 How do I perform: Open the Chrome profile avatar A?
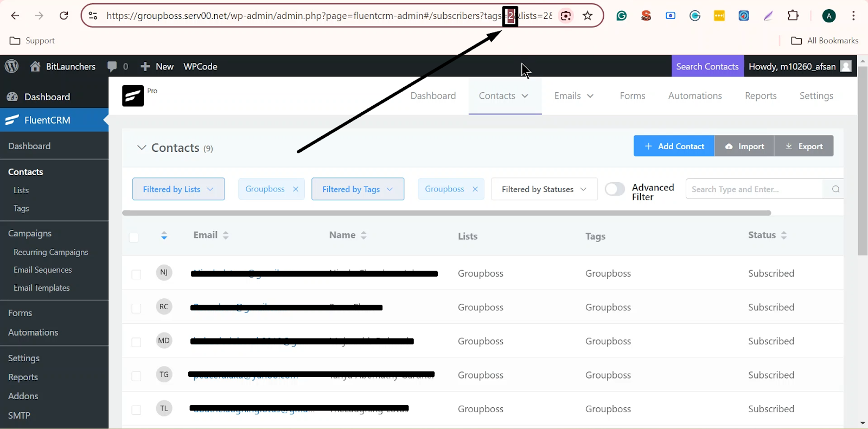tap(828, 16)
